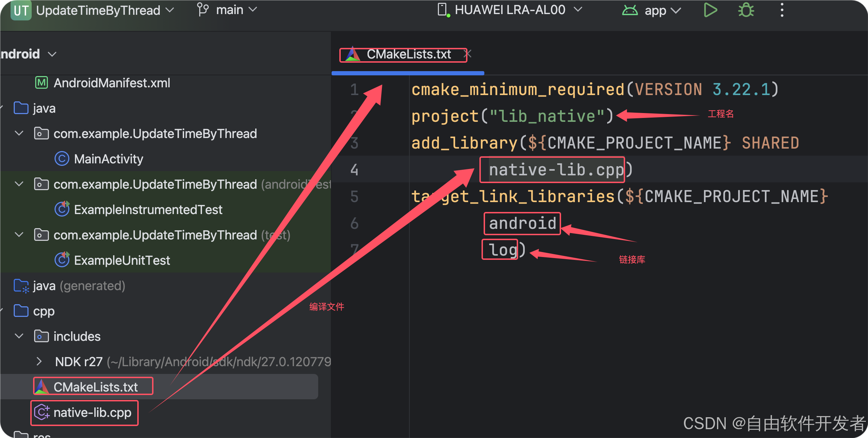Click the main package folder icon
The height and width of the screenshot is (438, 868).
point(41,133)
